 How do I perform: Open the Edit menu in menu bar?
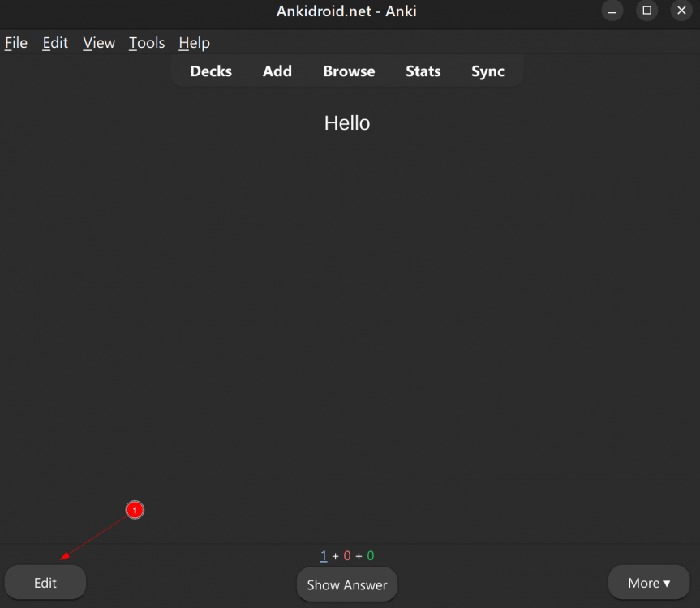click(55, 43)
